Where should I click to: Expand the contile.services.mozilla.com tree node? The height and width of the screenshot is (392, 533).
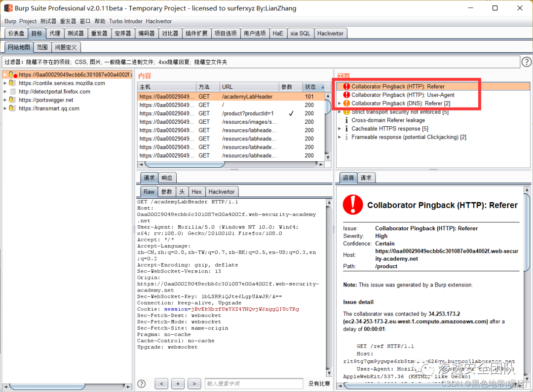(5, 83)
